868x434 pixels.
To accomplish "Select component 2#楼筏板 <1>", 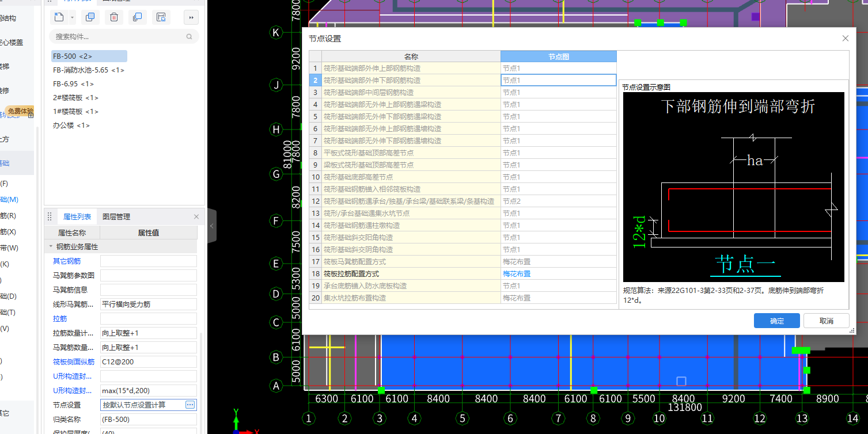I will click(x=75, y=97).
